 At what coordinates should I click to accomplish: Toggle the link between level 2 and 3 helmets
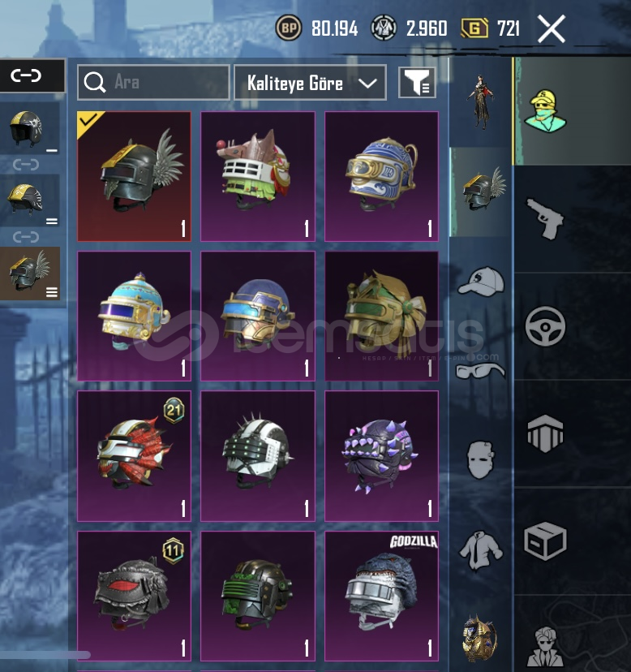click(x=26, y=237)
